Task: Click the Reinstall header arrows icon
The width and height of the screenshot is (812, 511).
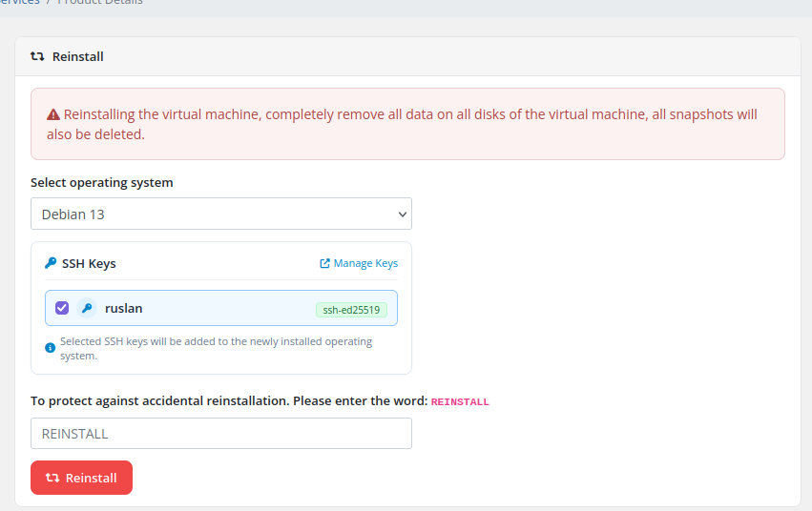Action: (37, 56)
